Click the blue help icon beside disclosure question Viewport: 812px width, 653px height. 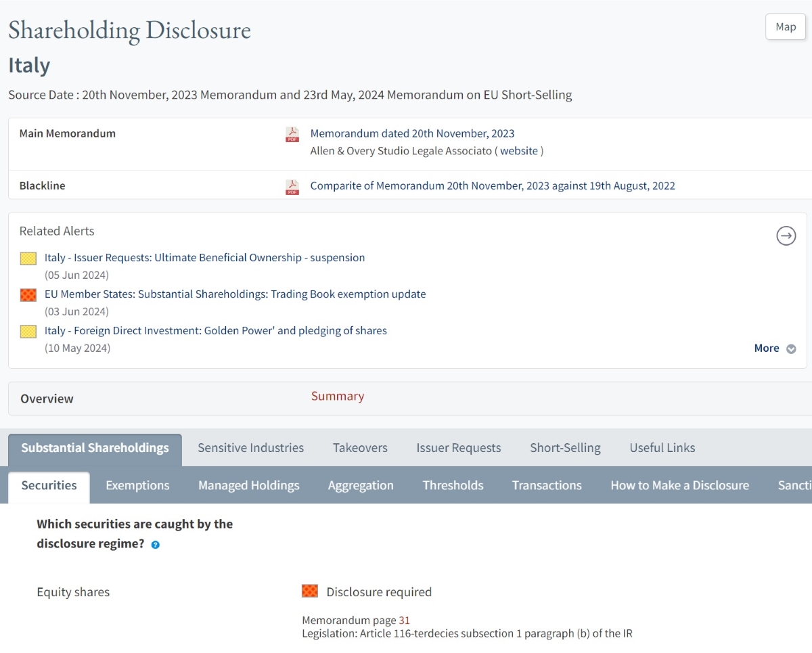click(156, 545)
